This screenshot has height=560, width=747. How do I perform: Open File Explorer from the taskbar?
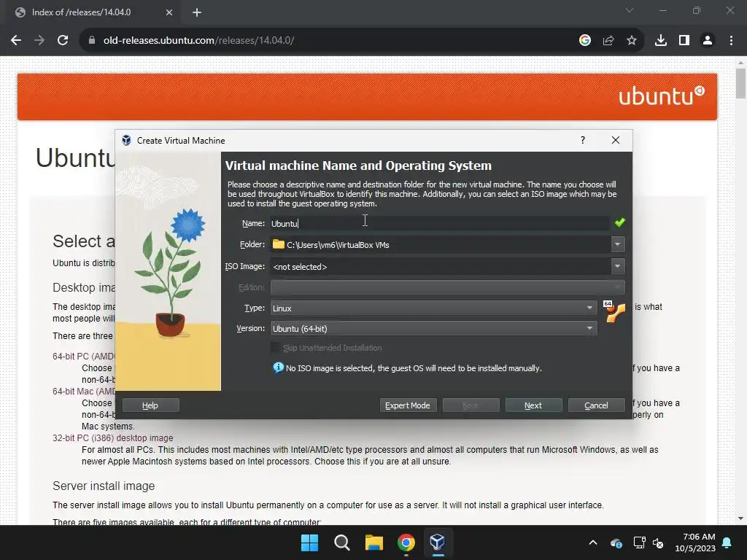click(x=374, y=542)
